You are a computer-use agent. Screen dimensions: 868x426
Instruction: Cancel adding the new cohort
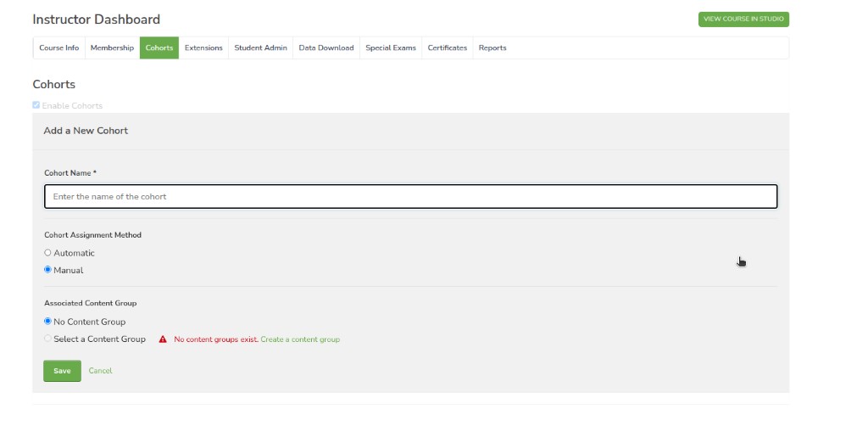point(100,371)
